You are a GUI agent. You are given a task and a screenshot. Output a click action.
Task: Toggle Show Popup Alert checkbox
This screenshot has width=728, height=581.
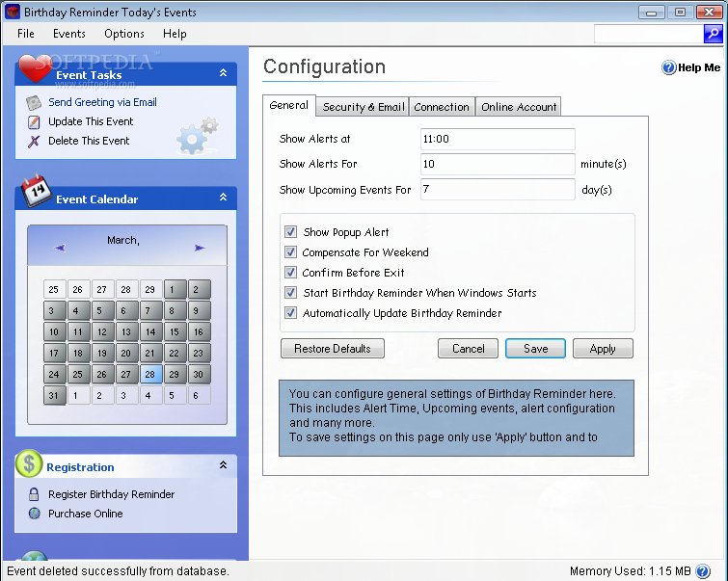(290, 231)
